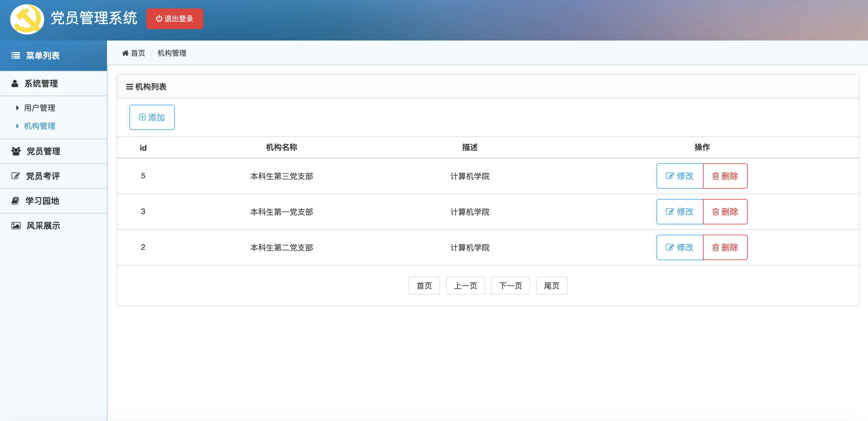Screen dimensions: 868x421
Task: Click the id cell showing 2
Action: point(143,247)
